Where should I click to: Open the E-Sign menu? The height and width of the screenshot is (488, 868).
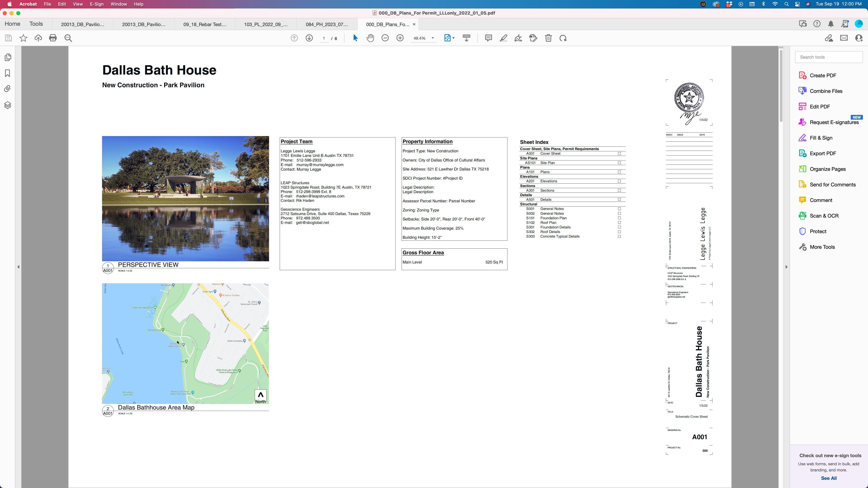96,4
